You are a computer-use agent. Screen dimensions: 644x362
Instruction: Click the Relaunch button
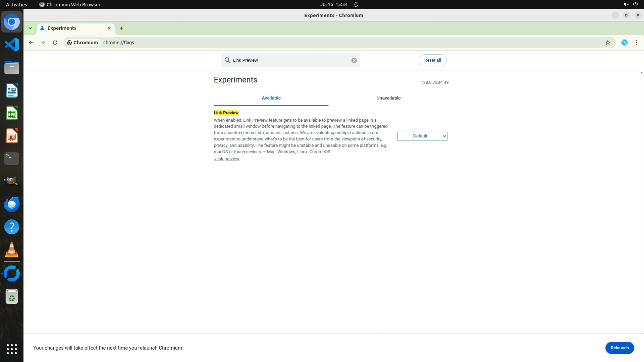(619, 348)
